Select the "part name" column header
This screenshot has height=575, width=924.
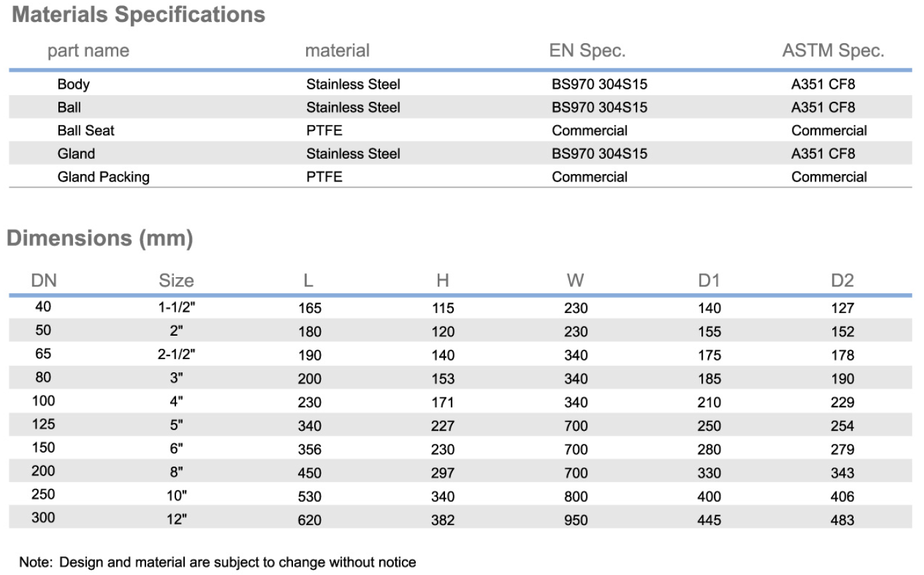(88, 51)
